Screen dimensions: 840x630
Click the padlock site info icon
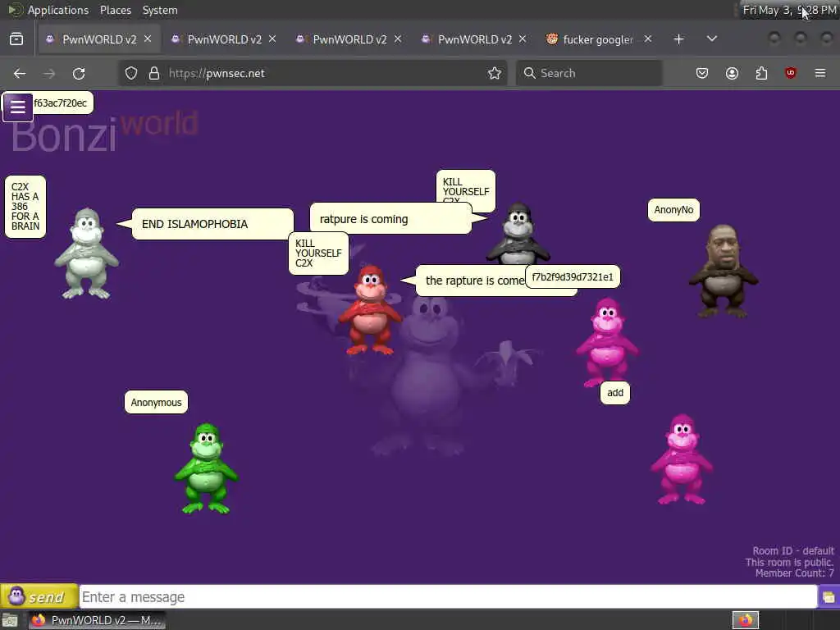(154, 73)
